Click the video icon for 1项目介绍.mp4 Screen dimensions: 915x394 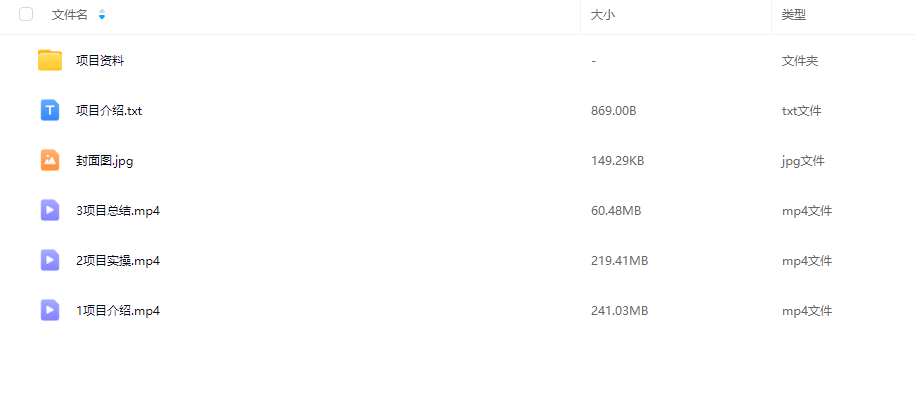pos(50,310)
